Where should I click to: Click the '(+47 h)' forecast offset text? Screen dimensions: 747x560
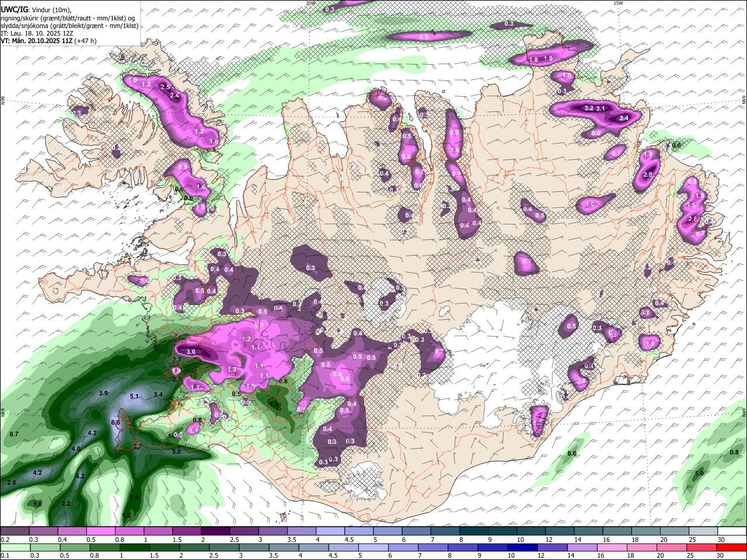pos(86,41)
